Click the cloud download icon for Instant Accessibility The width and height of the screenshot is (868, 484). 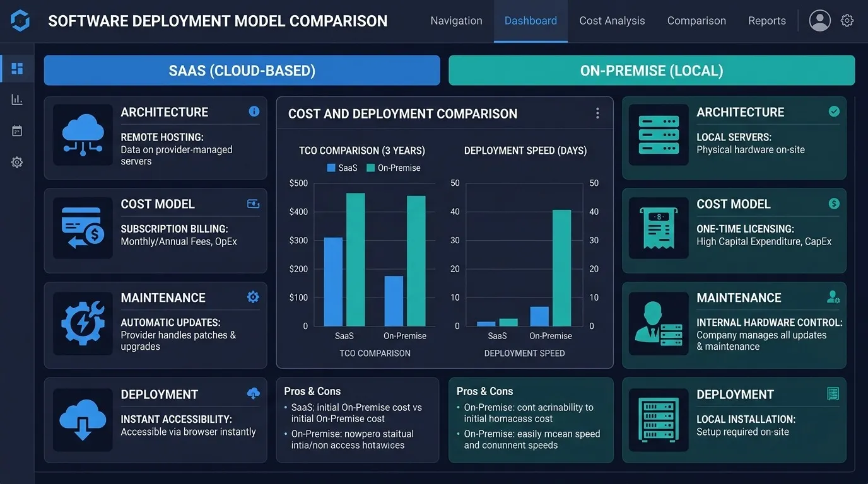83,420
